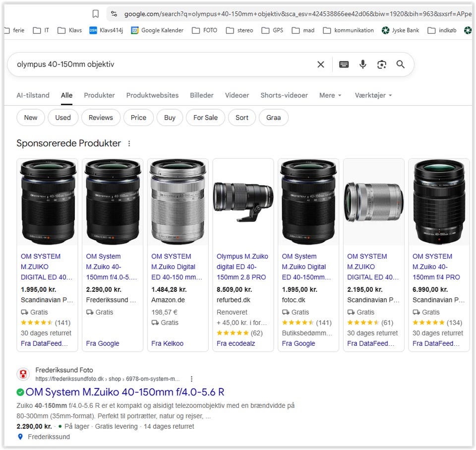The width and height of the screenshot is (476, 450).
Task: Open the fotoc.dk OM System listing title
Action: click(306, 267)
